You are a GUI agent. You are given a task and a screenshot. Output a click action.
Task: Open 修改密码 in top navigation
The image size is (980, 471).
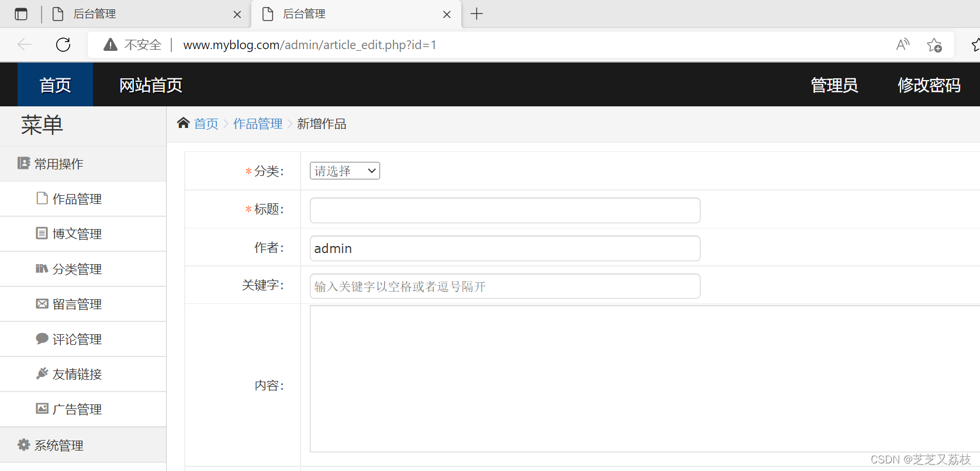tap(929, 85)
